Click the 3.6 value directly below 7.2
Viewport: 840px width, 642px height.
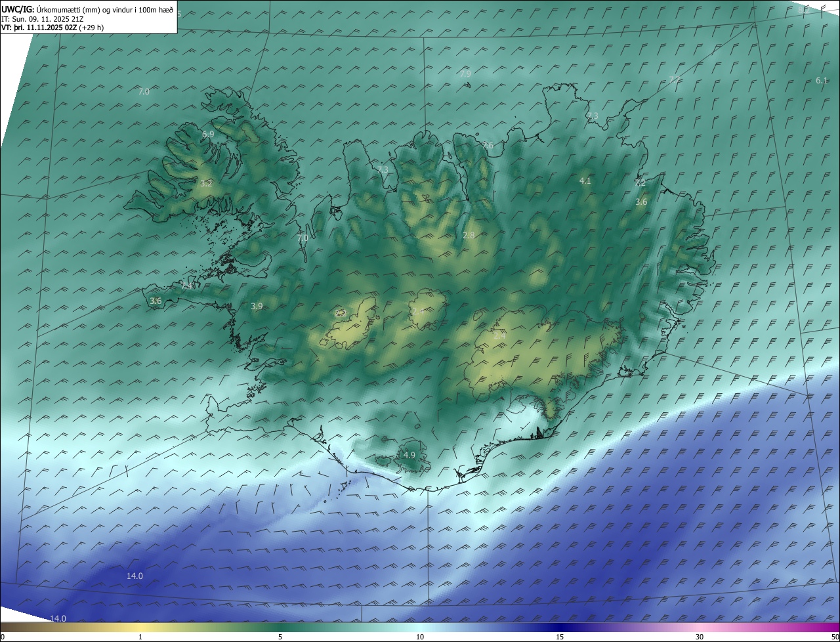click(x=641, y=202)
